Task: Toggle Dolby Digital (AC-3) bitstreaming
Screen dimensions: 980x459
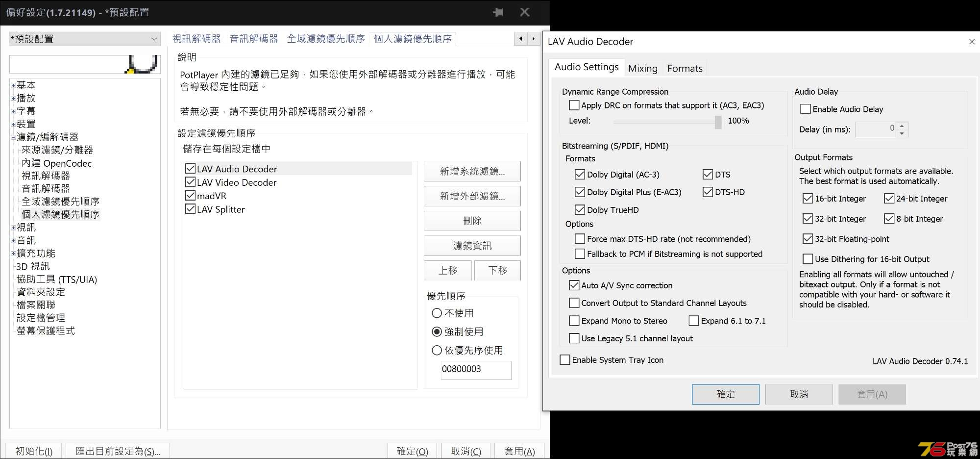Action: (580, 175)
